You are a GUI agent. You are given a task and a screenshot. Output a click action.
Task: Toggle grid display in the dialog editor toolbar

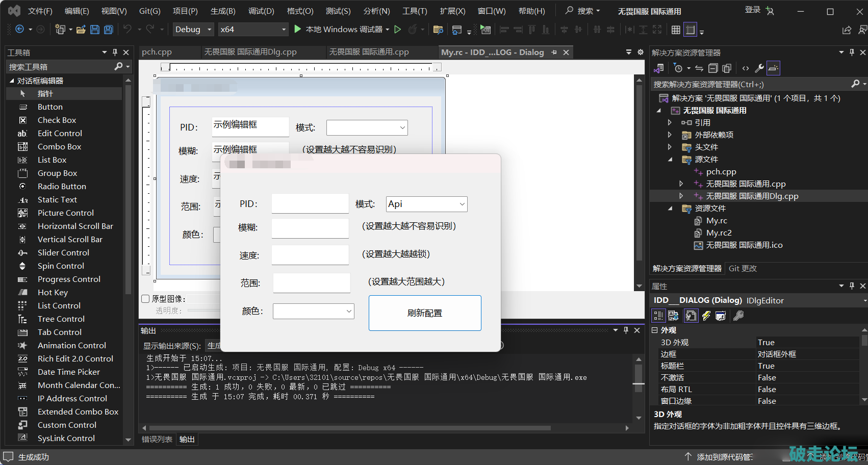pyautogui.click(x=676, y=30)
